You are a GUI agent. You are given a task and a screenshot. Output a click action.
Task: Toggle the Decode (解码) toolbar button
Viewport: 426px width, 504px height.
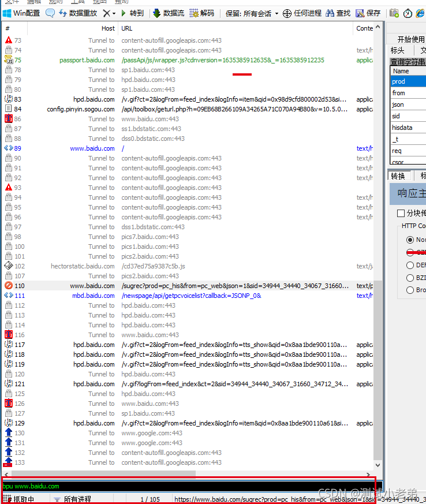tap(202, 13)
